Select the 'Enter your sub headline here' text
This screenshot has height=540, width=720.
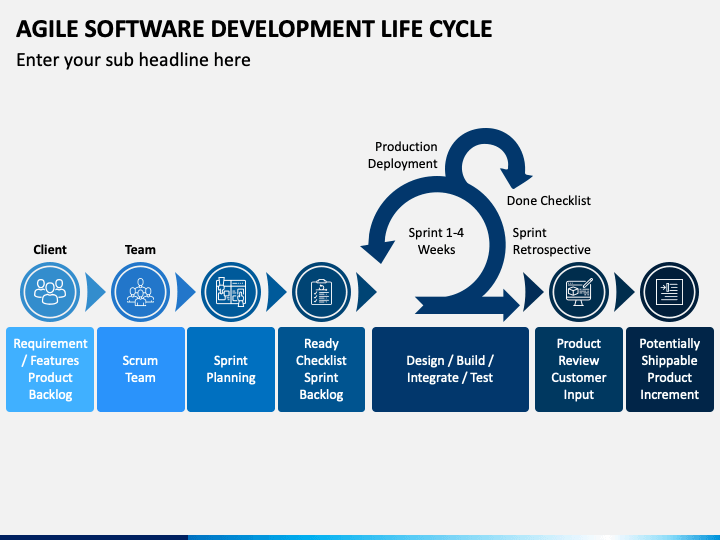pyautogui.click(x=133, y=60)
